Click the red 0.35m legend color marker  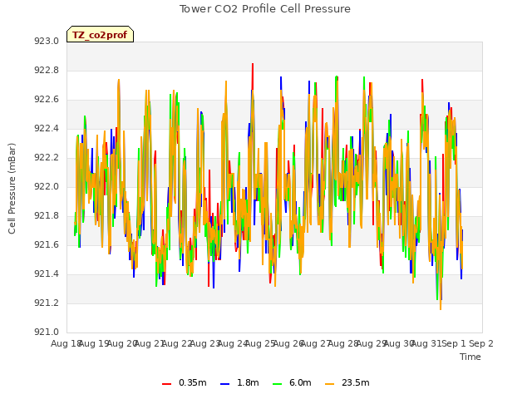point(166,384)
